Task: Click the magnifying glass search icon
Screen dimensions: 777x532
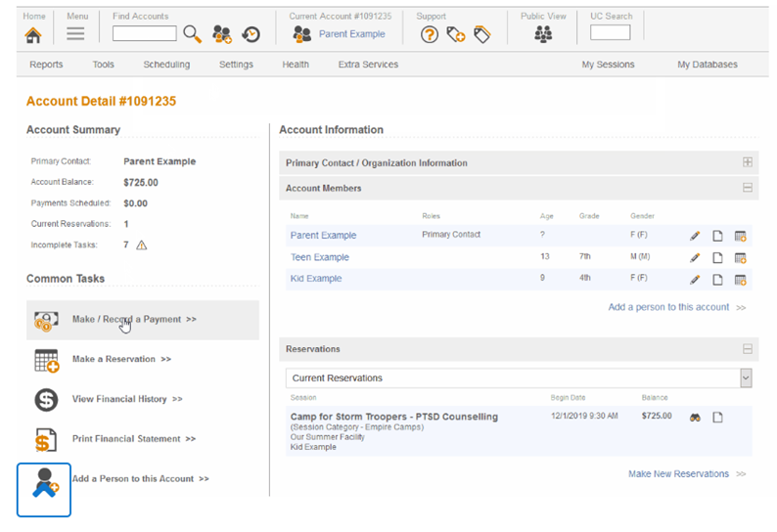Action: pyautogui.click(x=193, y=34)
